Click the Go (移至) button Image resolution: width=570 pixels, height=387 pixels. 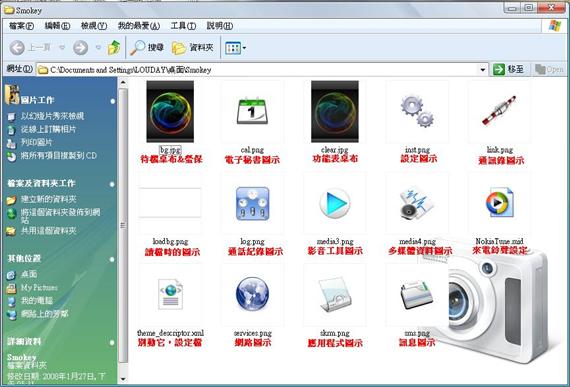pyautogui.click(x=509, y=69)
